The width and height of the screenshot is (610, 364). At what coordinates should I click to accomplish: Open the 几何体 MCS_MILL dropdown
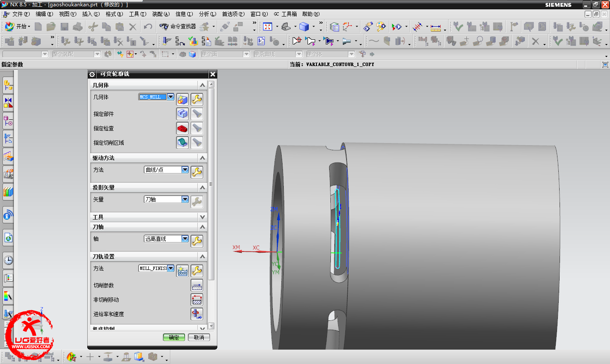click(171, 97)
